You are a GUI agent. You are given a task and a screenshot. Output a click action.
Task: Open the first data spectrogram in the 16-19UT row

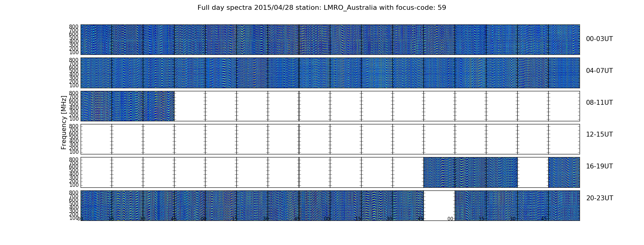point(439,172)
